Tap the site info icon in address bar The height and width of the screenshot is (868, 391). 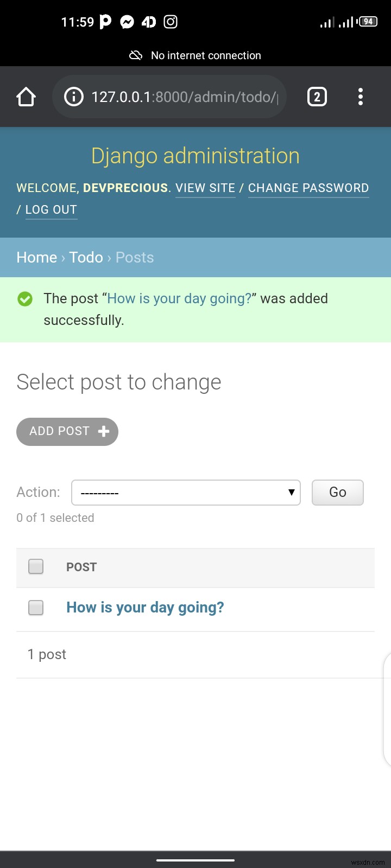(74, 97)
